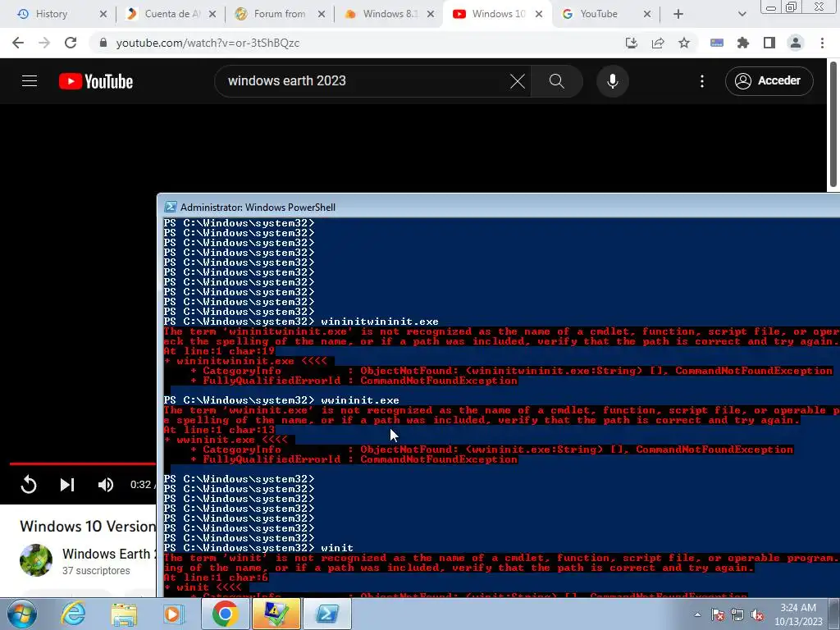Open the Chrome profile avatar
Viewport: 840px width, 630px height.
(x=796, y=43)
